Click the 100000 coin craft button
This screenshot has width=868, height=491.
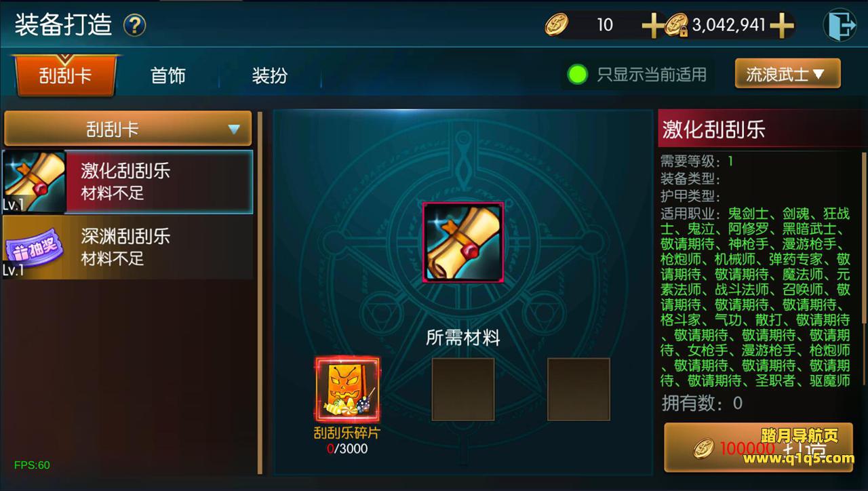click(758, 448)
